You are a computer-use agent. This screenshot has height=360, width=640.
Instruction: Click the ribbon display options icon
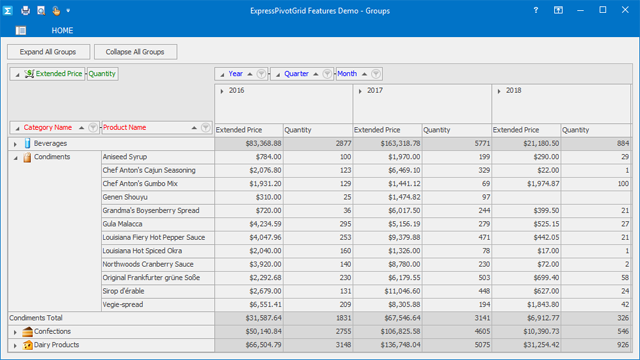point(558,11)
